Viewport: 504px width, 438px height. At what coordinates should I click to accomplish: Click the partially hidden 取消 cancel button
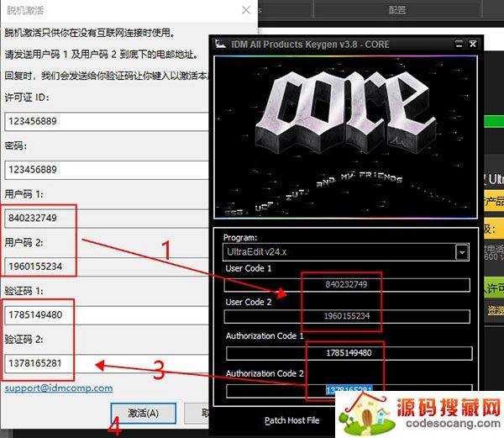(197, 414)
